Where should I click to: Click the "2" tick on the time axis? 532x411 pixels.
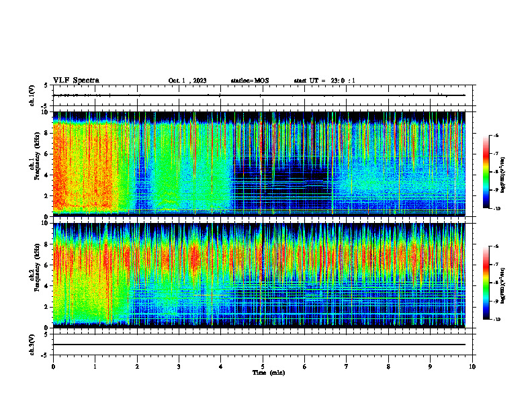pyautogui.click(x=137, y=367)
